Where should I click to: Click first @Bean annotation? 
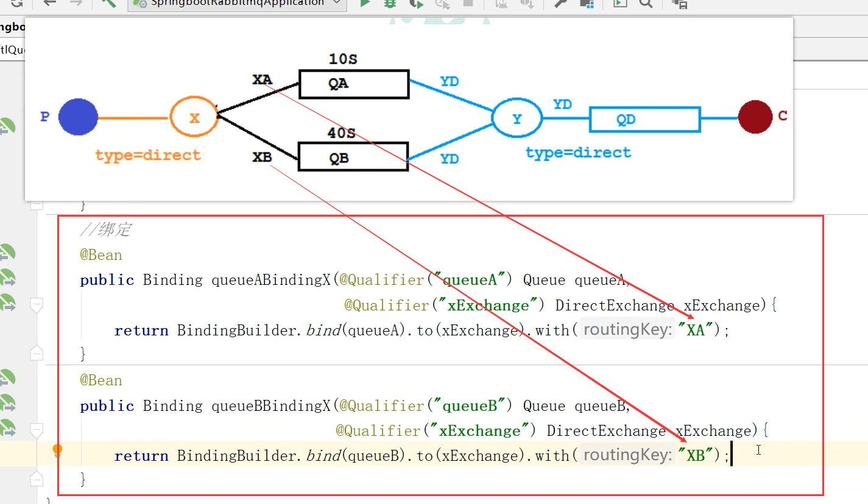(101, 255)
